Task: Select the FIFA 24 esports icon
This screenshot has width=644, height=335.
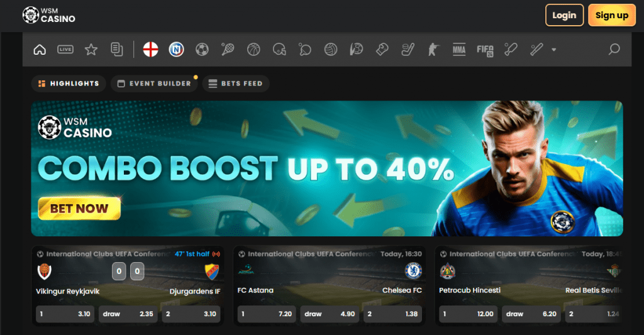Action: [x=485, y=50]
